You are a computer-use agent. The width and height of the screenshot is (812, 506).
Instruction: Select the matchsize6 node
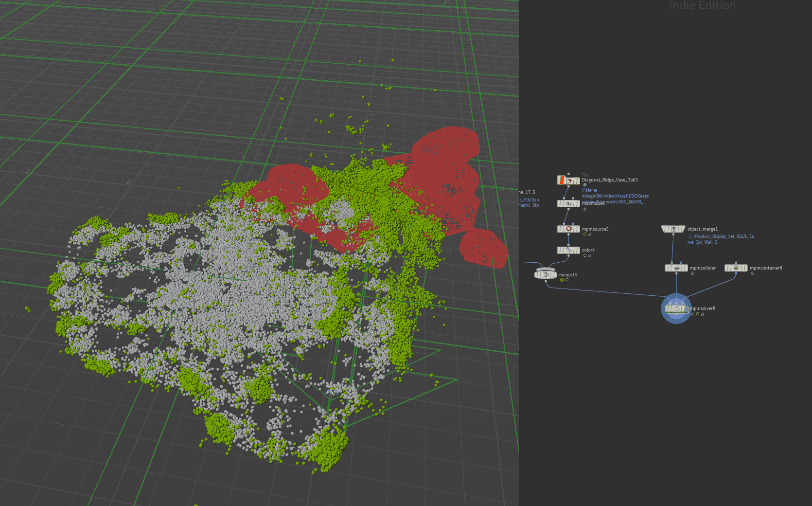click(x=568, y=203)
